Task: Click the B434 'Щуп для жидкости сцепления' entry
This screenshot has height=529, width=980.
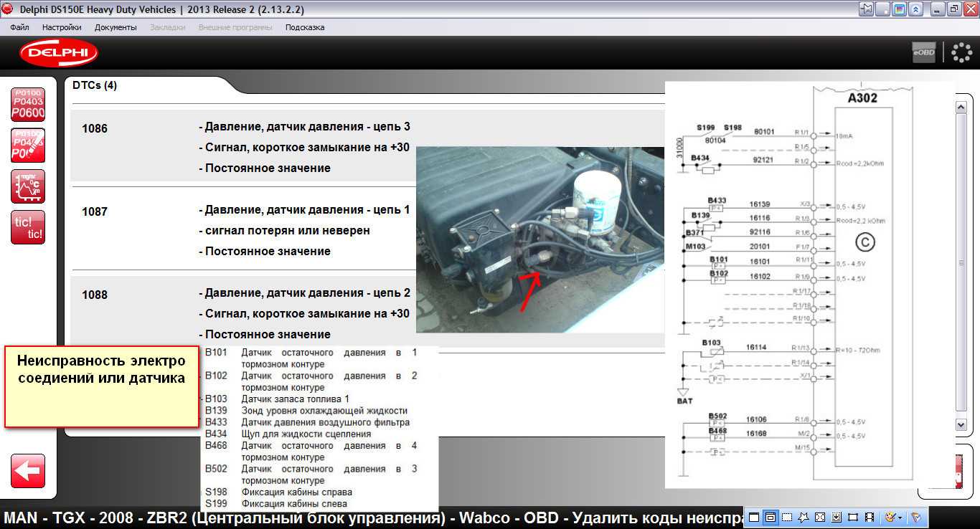Action: point(288,434)
